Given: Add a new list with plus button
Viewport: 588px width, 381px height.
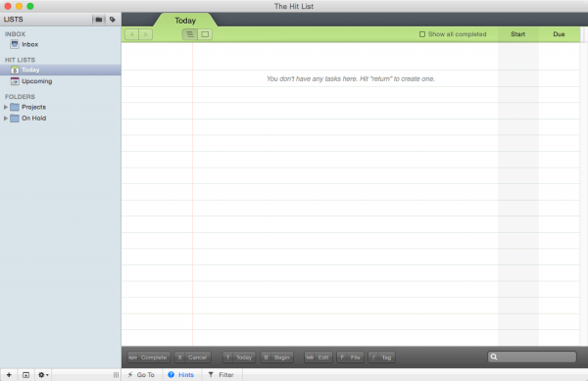Looking at the screenshot, I should [x=9, y=374].
